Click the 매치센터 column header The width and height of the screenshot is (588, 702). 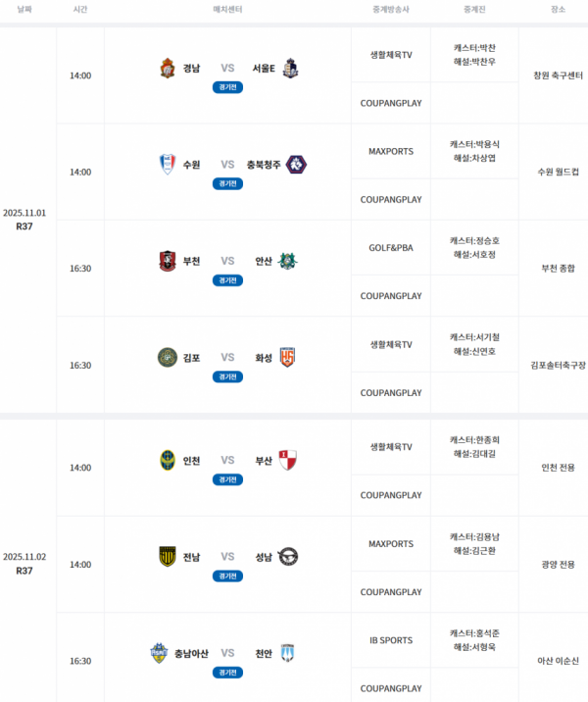pos(227,9)
